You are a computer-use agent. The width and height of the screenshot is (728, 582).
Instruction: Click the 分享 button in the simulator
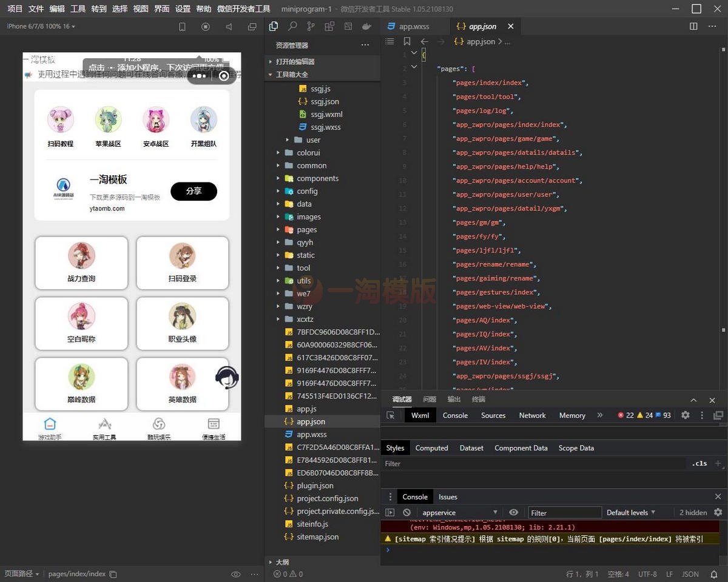[x=194, y=191]
